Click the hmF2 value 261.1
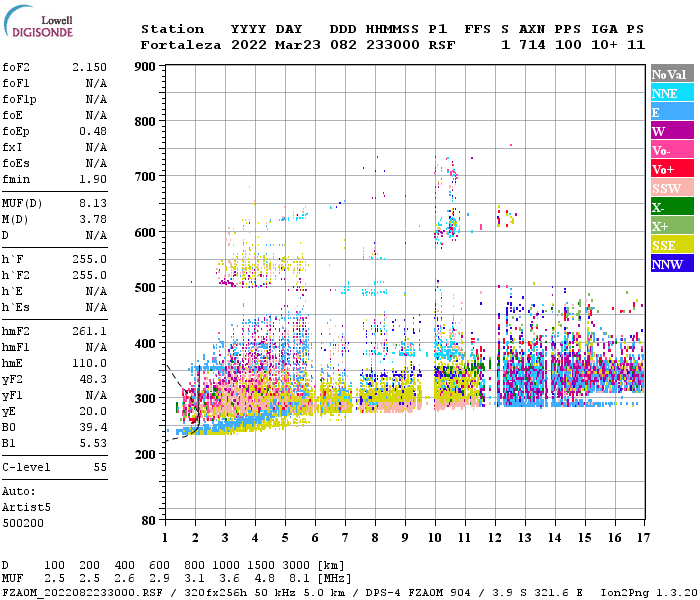This screenshot has height=600, width=700. 89,331
